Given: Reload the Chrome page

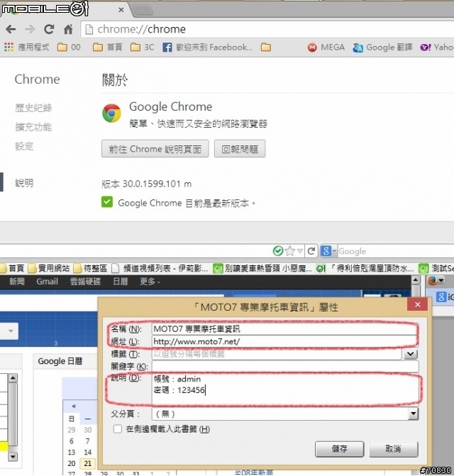Looking at the screenshot, I should pyautogui.click(x=49, y=30).
